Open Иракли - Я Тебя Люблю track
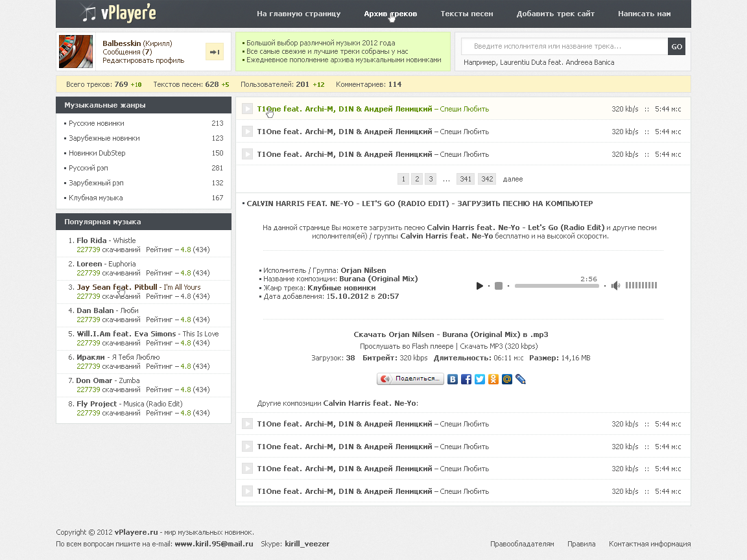 (x=118, y=357)
